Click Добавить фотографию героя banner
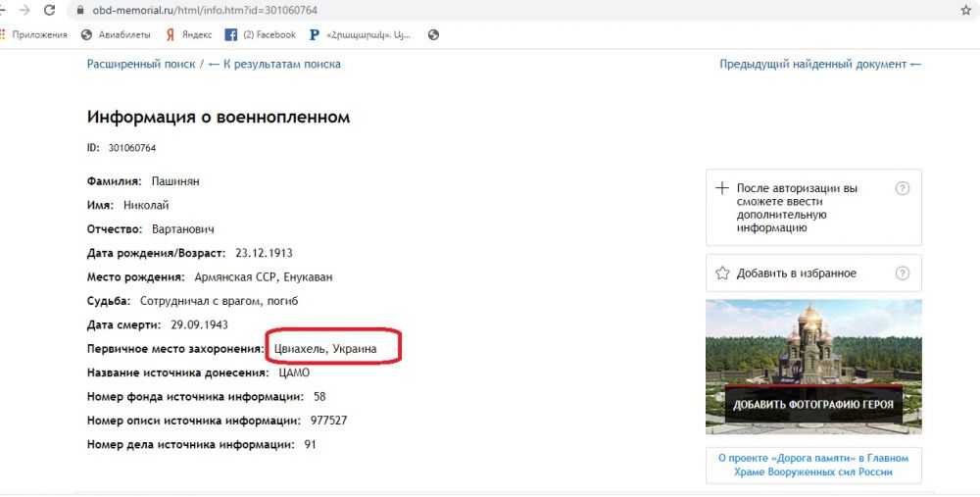Viewport: 980px width, 497px height. 813,404
